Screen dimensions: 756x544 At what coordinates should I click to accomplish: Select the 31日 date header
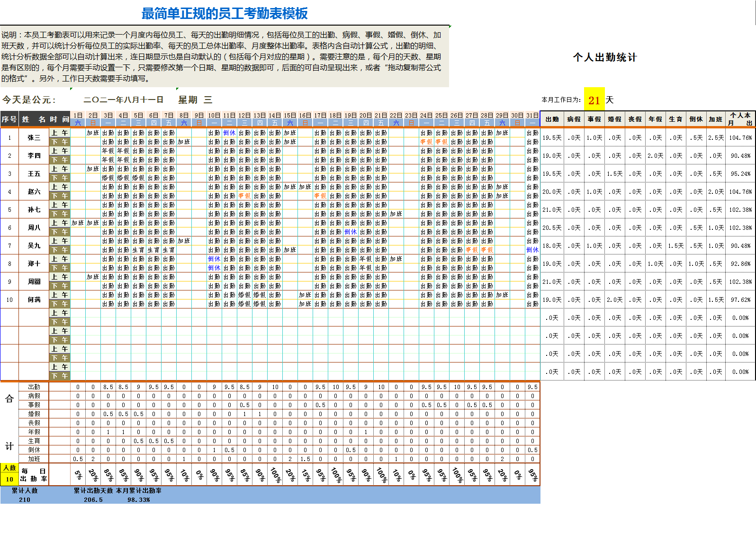[532, 115]
